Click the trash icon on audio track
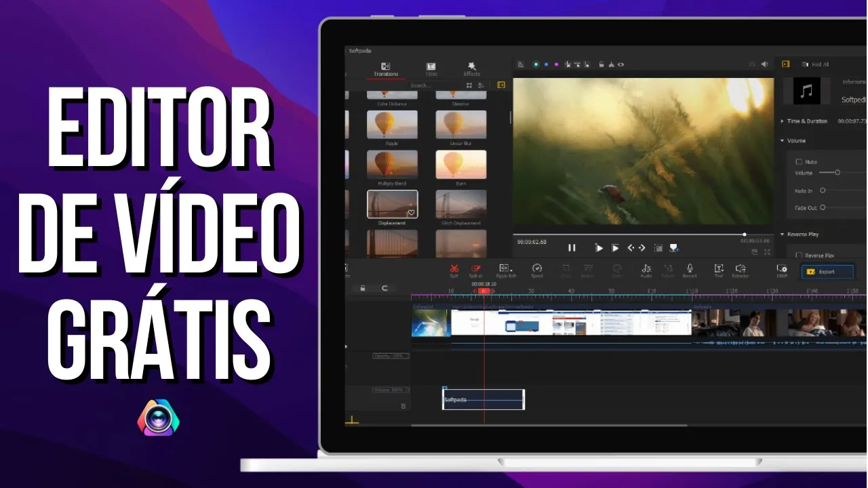The image size is (868, 488). click(403, 406)
